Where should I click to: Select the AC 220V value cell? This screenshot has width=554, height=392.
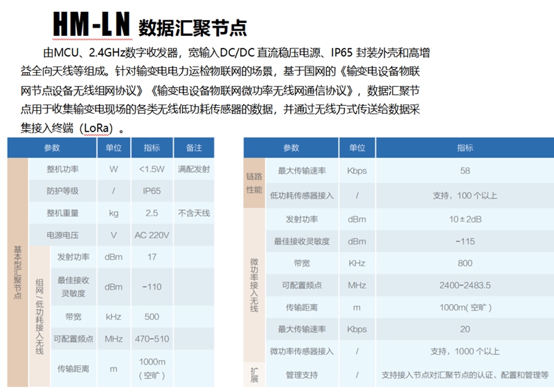(x=152, y=235)
